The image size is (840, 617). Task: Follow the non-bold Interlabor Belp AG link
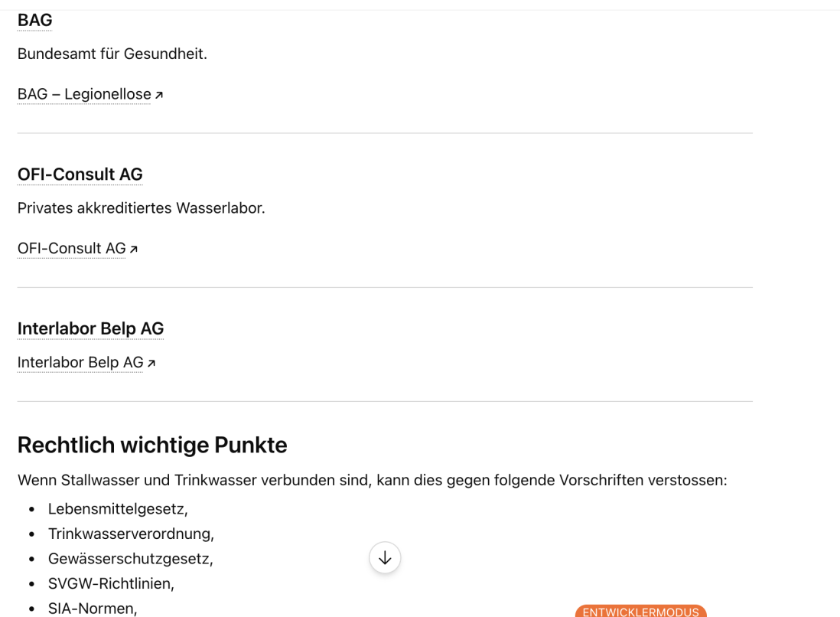pos(80,363)
